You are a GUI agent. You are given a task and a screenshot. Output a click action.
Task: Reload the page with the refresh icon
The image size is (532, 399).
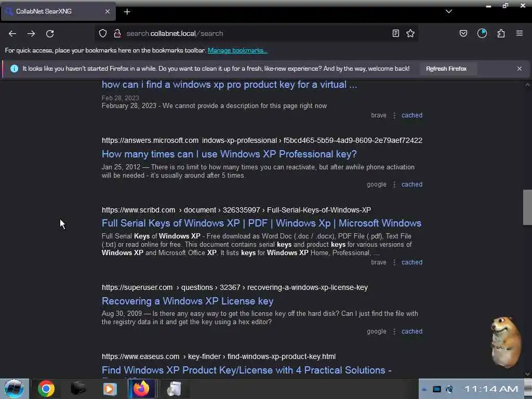click(x=50, y=34)
